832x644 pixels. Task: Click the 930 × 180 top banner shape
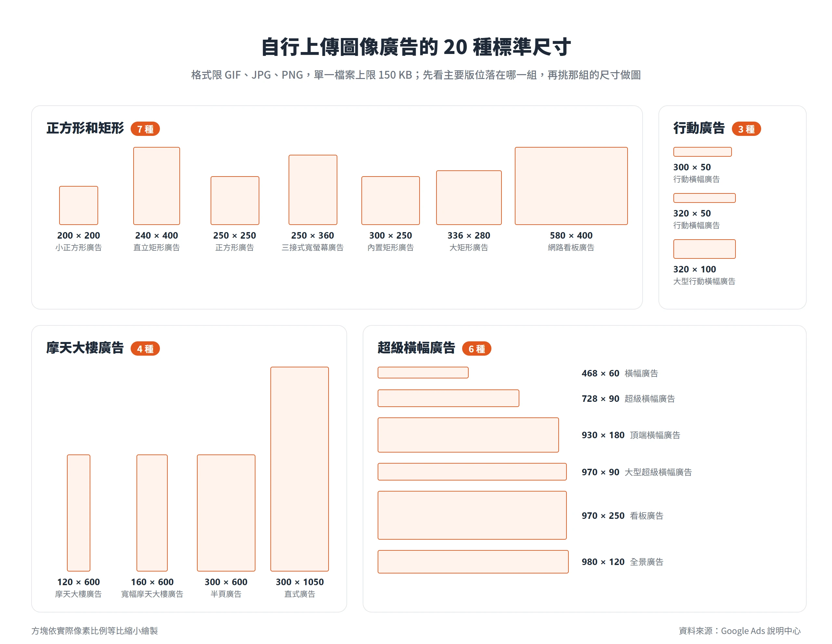(468, 435)
